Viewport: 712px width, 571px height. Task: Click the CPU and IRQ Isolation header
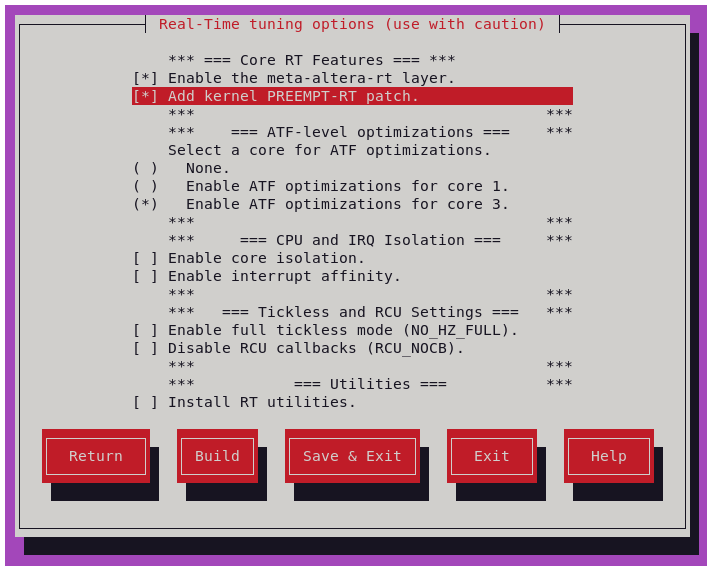(x=370, y=240)
